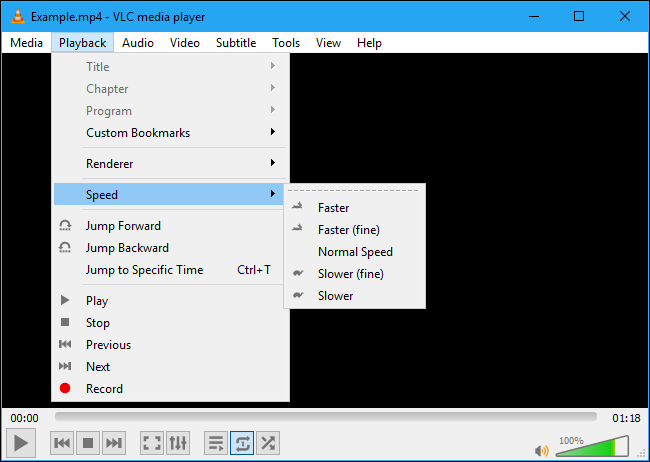Open the Video menu
Viewport: 650px width, 462px height.
(x=185, y=43)
